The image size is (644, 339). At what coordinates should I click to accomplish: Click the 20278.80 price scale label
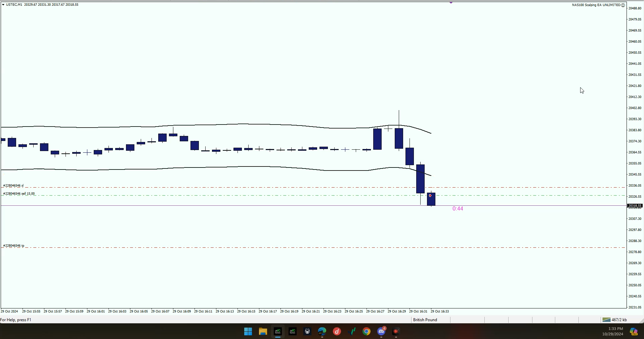pyautogui.click(x=635, y=252)
